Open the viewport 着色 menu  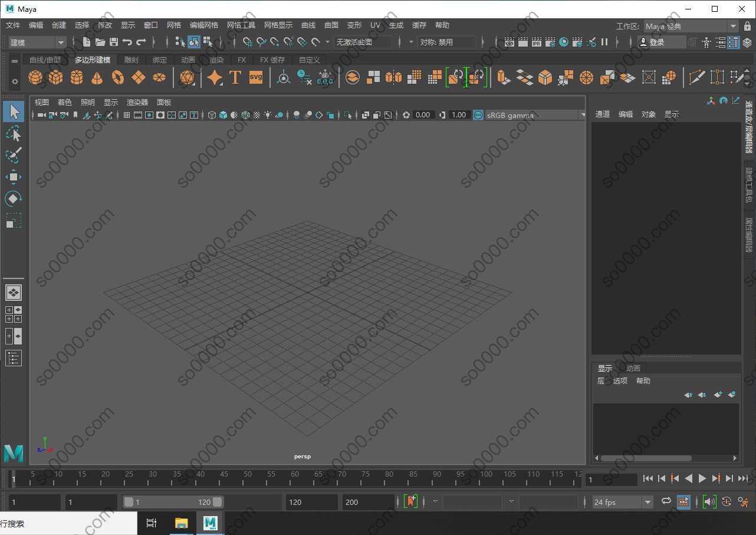(64, 102)
